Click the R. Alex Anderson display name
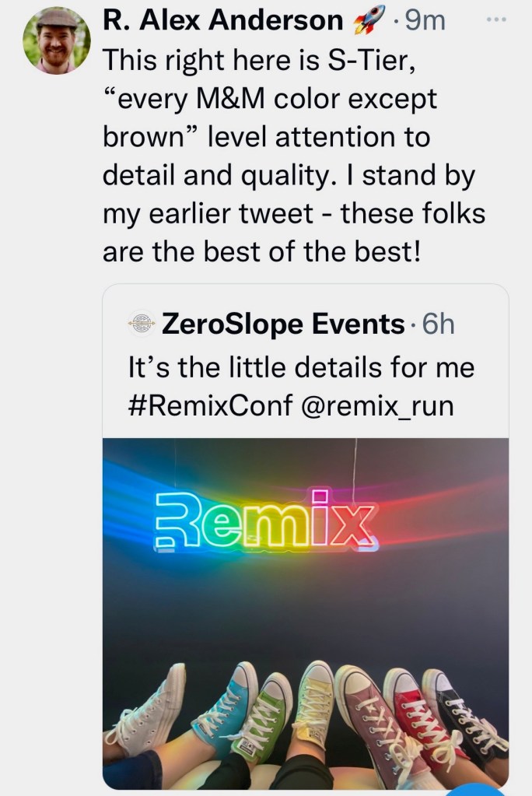532x796 pixels. click(223, 21)
